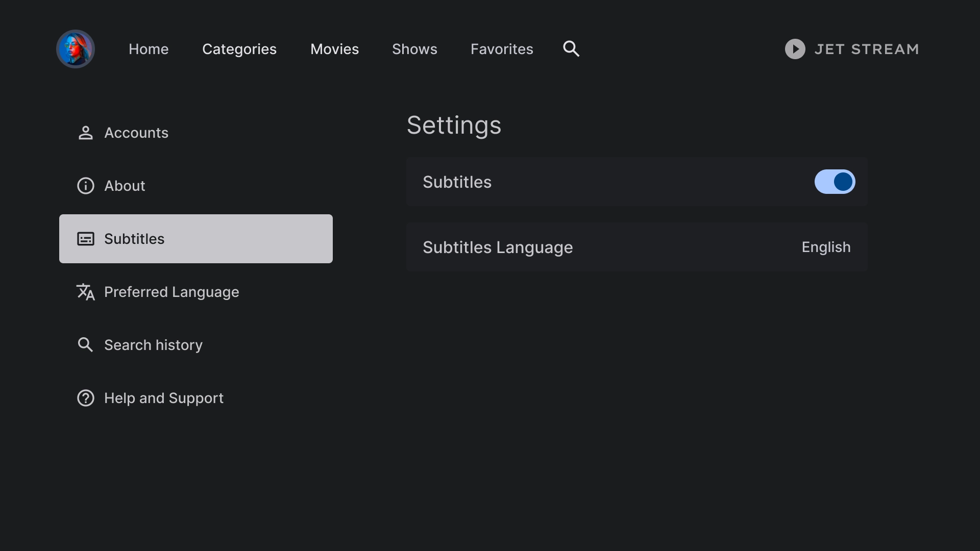Click the Preferred Language translate icon
980x551 pixels.
(85, 292)
